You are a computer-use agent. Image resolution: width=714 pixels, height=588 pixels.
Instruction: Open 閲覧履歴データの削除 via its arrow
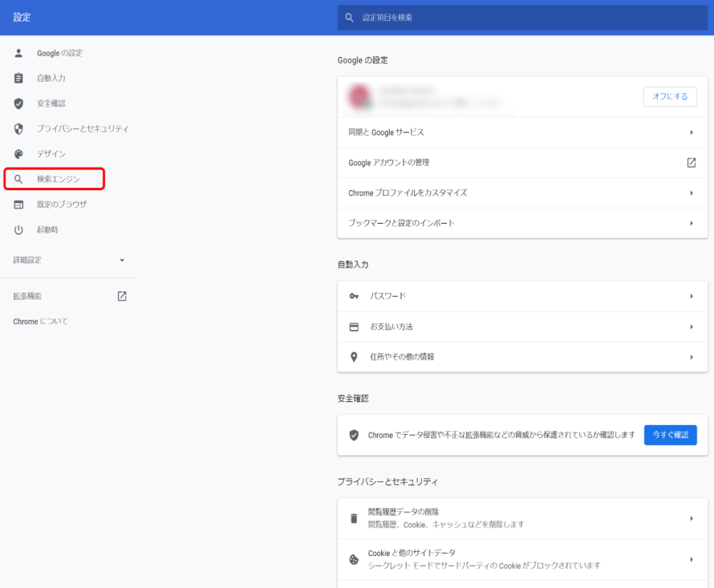(x=691, y=518)
